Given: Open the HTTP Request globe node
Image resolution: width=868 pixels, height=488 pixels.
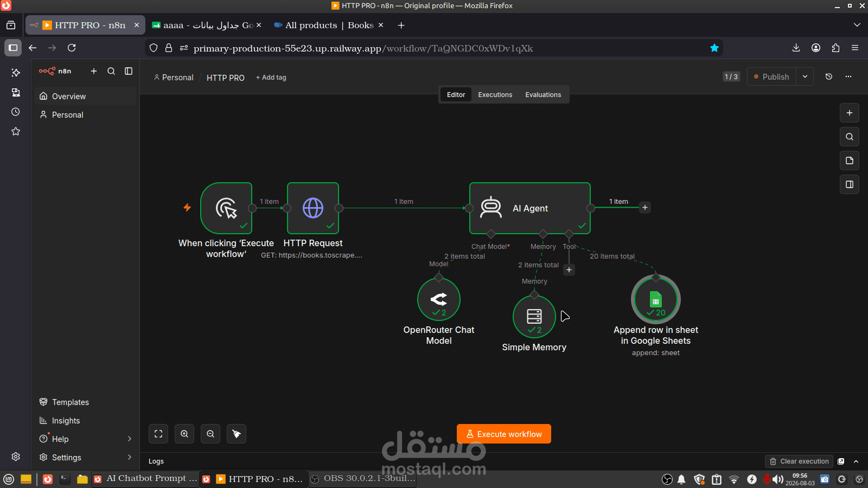Looking at the screenshot, I should click(x=313, y=208).
